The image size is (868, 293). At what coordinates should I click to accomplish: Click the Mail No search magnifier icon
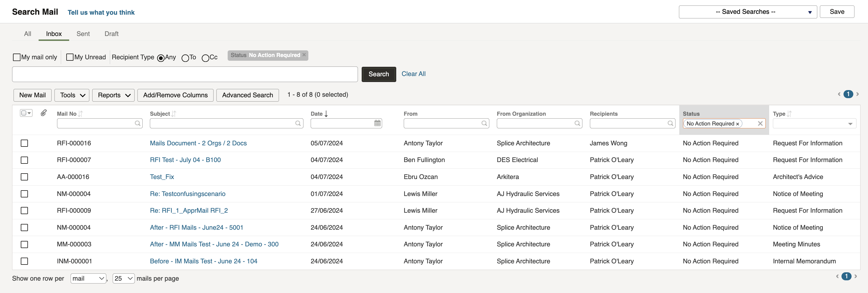pos(137,123)
